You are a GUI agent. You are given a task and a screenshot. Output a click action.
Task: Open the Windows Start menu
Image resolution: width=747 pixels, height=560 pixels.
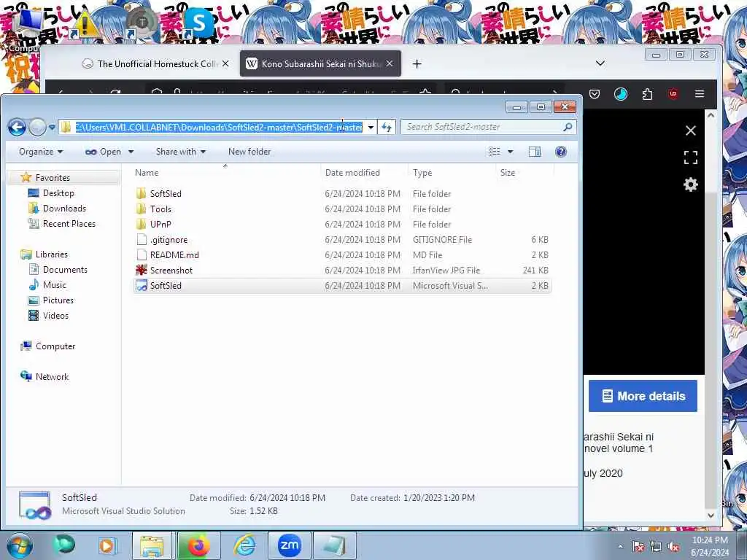coord(19,545)
